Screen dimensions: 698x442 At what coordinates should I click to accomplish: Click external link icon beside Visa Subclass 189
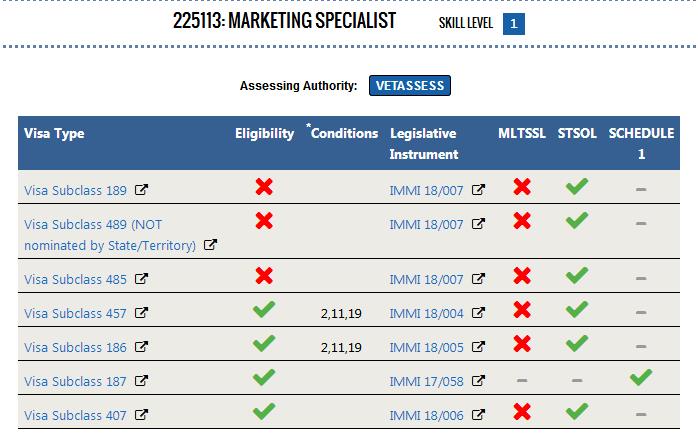pos(141,190)
